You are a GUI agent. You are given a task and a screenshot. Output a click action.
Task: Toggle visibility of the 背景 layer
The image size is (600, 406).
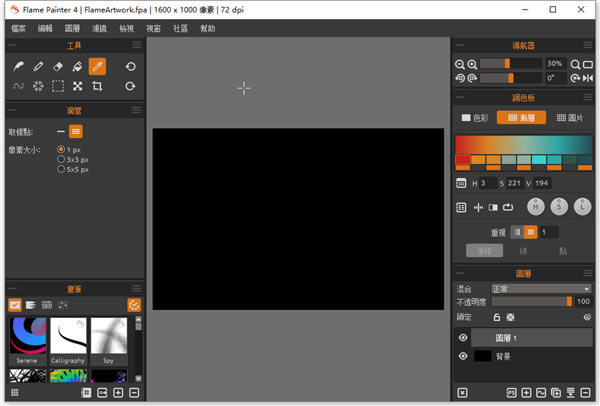click(x=463, y=356)
